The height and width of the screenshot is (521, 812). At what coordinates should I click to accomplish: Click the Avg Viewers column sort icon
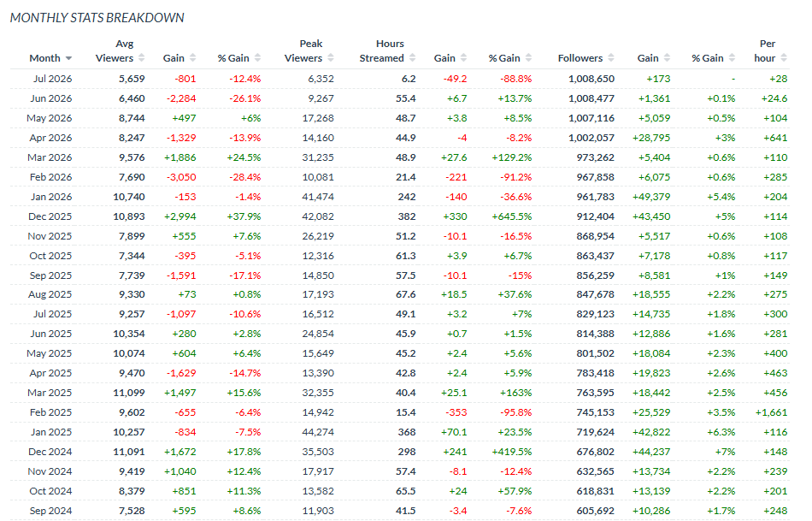pyautogui.click(x=141, y=58)
